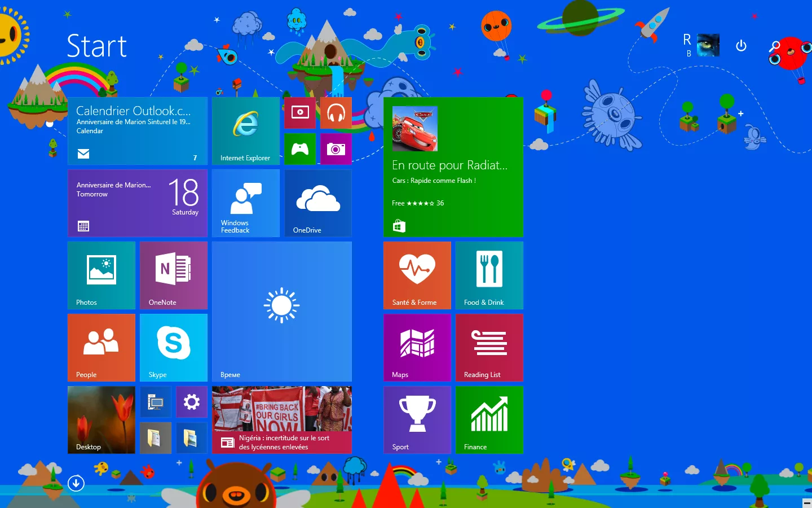Screen dimensions: 812x508
Task: Open the Santé & Forme tile
Action: click(x=417, y=275)
